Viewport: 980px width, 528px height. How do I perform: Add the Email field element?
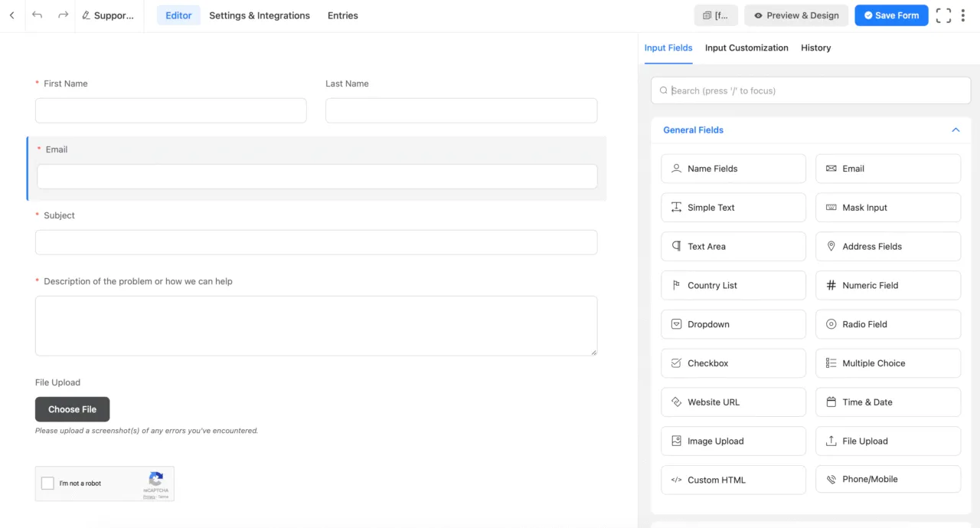(888, 169)
